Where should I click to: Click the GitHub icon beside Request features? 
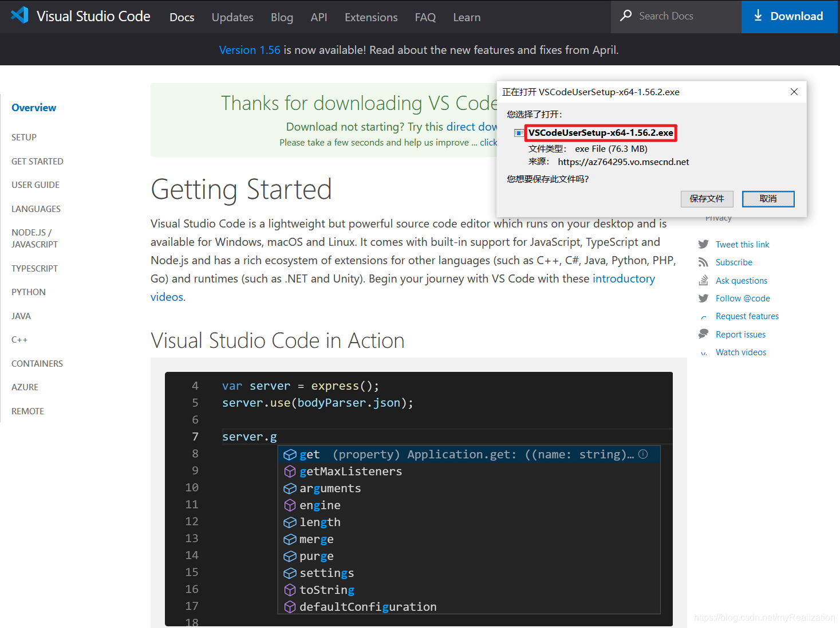[703, 316]
